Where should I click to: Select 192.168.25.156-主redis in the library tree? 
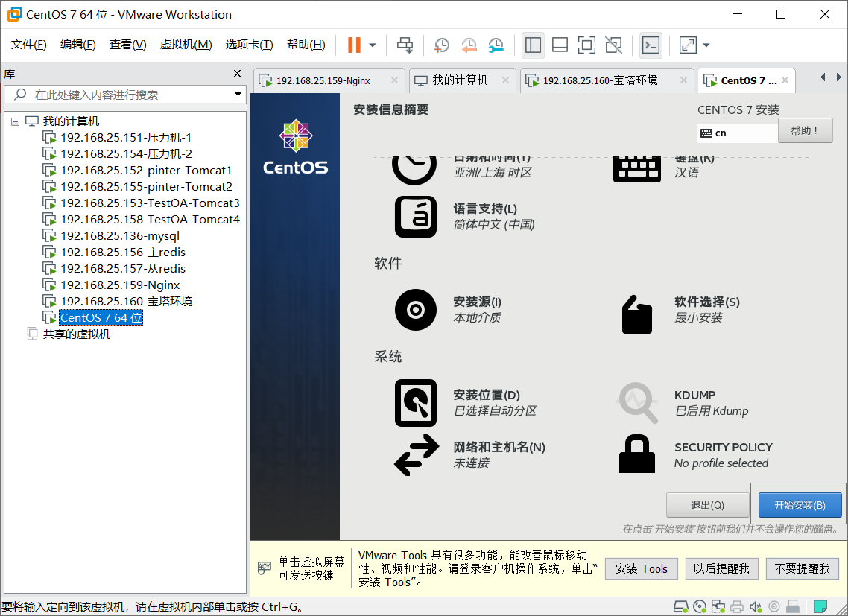123,252
